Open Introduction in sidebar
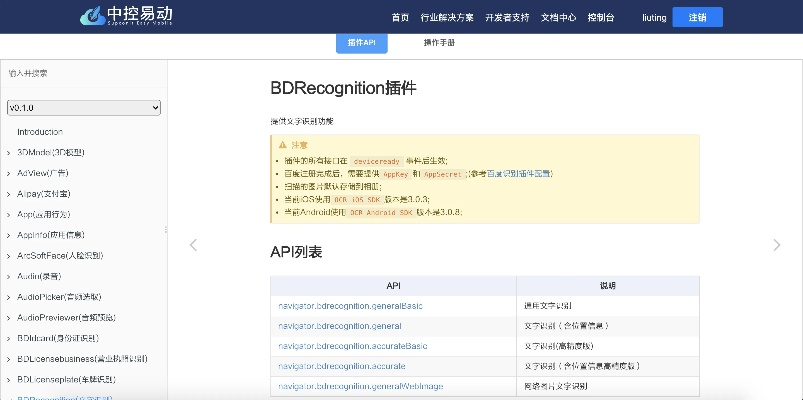Image resolution: width=803 pixels, height=400 pixels. click(40, 132)
